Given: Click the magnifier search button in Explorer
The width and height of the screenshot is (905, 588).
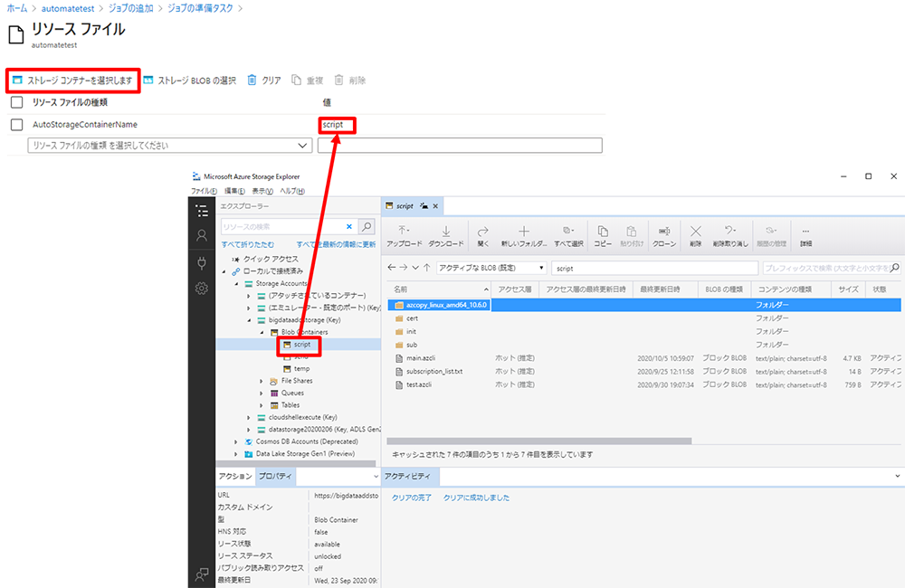Looking at the screenshot, I should point(367,226).
